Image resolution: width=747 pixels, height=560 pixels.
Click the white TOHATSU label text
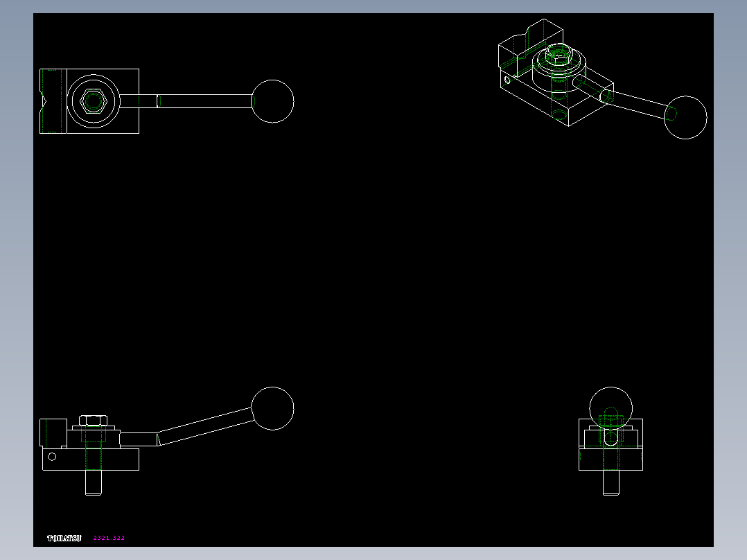coord(64,538)
